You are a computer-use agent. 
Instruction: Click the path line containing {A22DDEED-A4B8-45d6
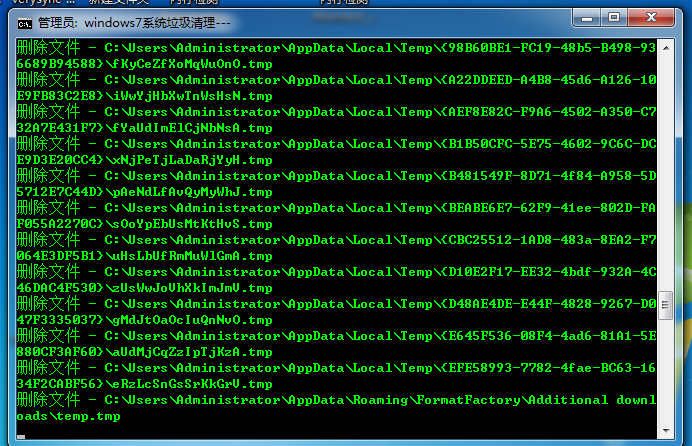[336, 80]
